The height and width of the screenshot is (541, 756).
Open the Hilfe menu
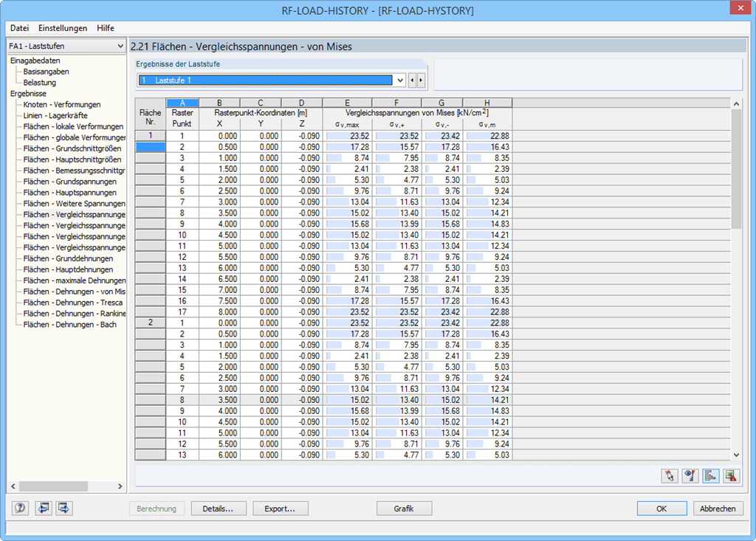point(105,28)
